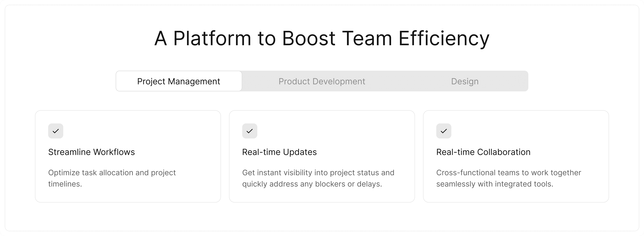Click the Real-time Collaboration card title
The height and width of the screenshot is (236, 644).
(483, 152)
